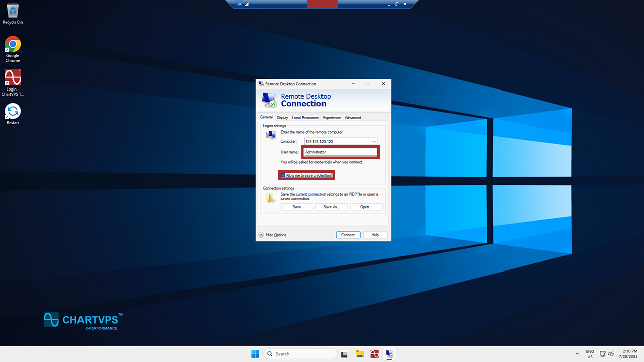
Task: Click the User name text field
Action: [341, 152]
